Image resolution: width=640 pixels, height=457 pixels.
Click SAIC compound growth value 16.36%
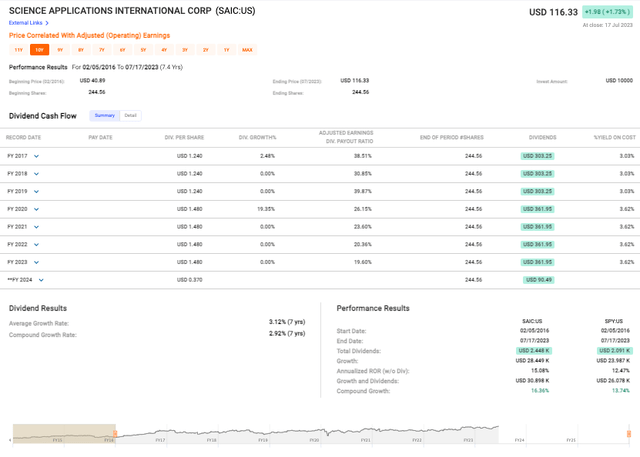point(540,391)
